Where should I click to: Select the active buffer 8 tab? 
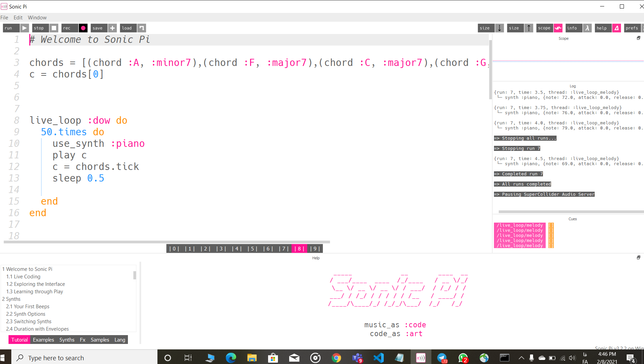[x=299, y=249]
